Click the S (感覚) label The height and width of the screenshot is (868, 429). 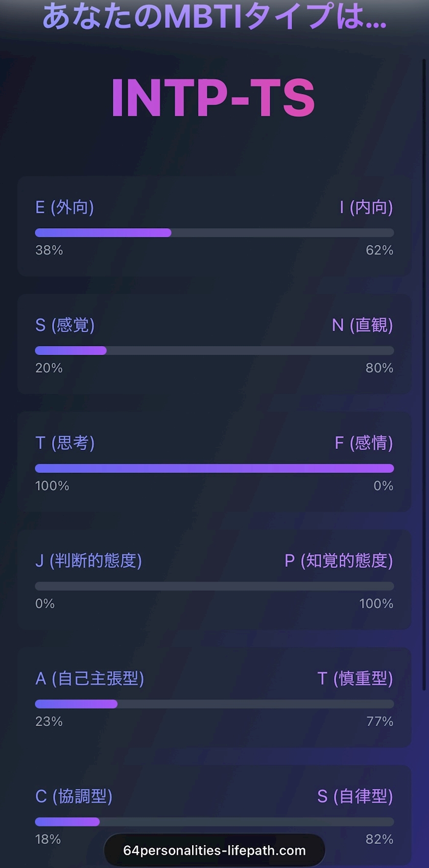coord(65,325)
